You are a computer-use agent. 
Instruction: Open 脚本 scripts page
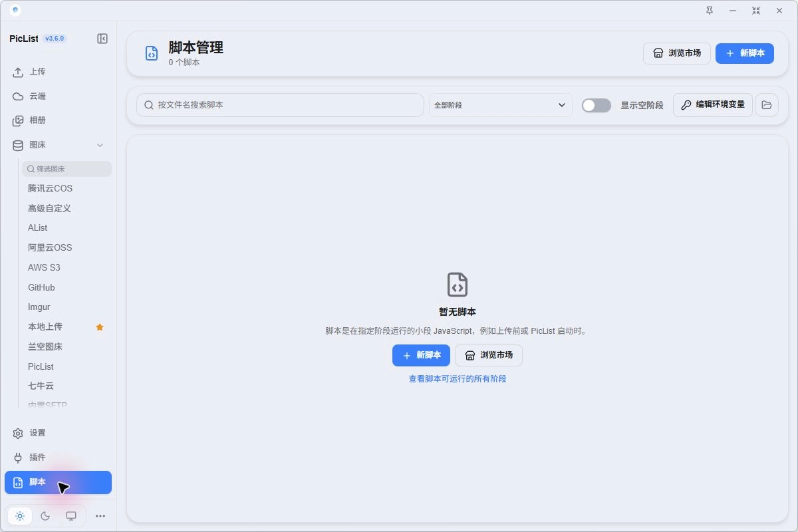coord(58,483)
